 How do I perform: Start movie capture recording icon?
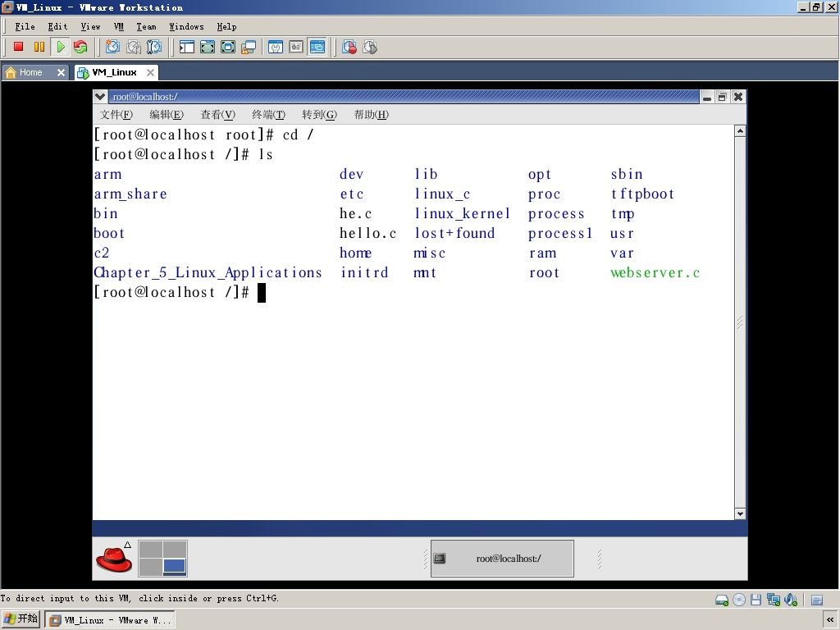tap(349, 47)
